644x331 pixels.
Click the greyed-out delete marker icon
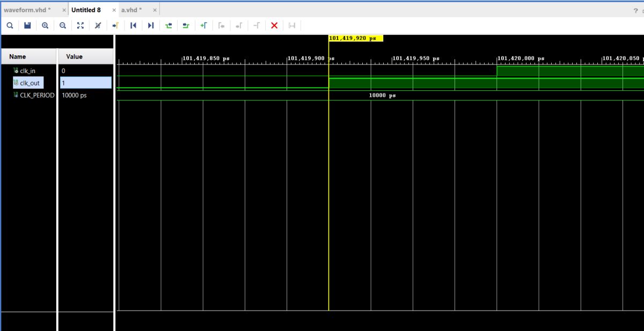pos(257,25)
